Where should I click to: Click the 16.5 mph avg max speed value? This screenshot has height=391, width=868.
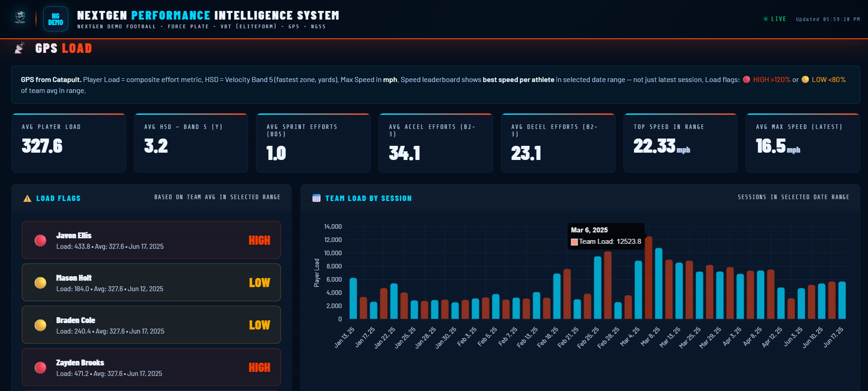[778, 146]
